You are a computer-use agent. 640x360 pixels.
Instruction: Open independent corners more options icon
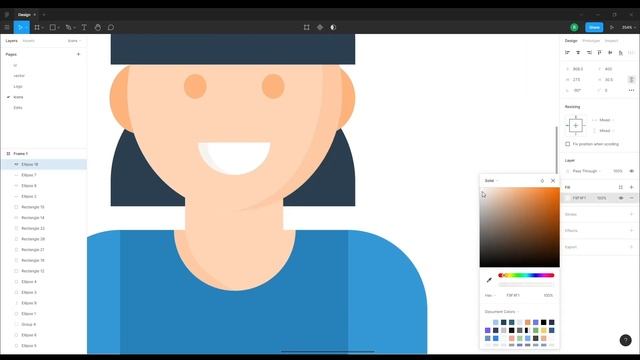point(631,90)
